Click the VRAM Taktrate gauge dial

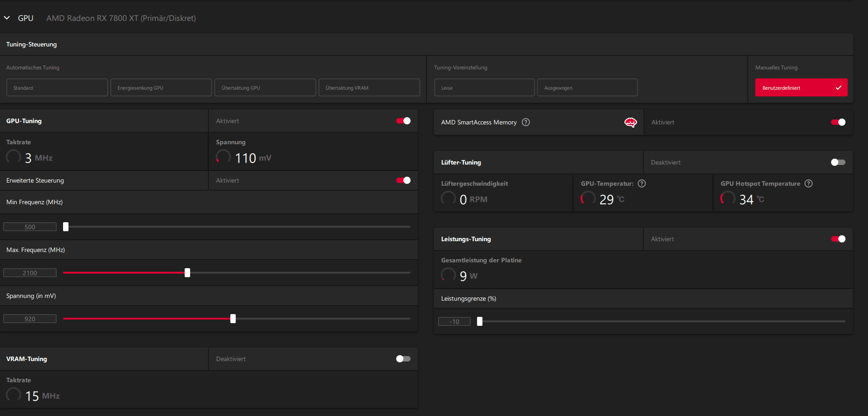coord(14,395)
